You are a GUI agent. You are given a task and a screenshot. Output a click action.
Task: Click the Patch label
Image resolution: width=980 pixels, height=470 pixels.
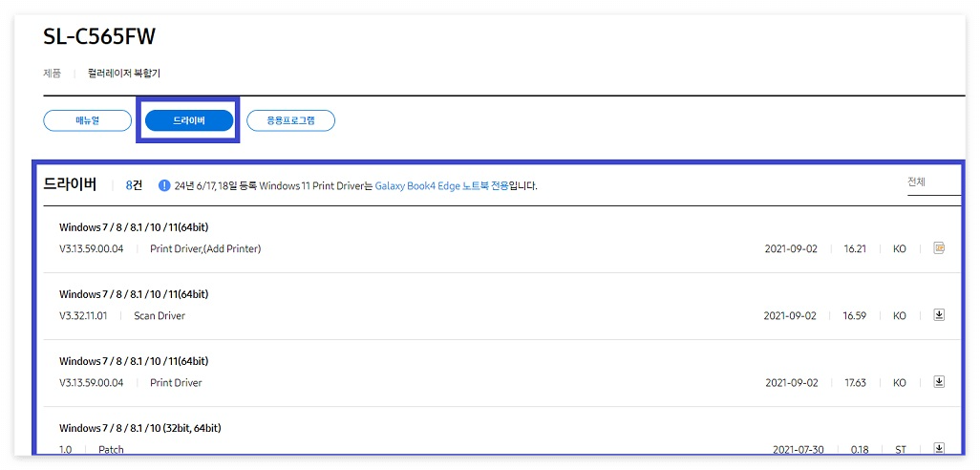111,449
